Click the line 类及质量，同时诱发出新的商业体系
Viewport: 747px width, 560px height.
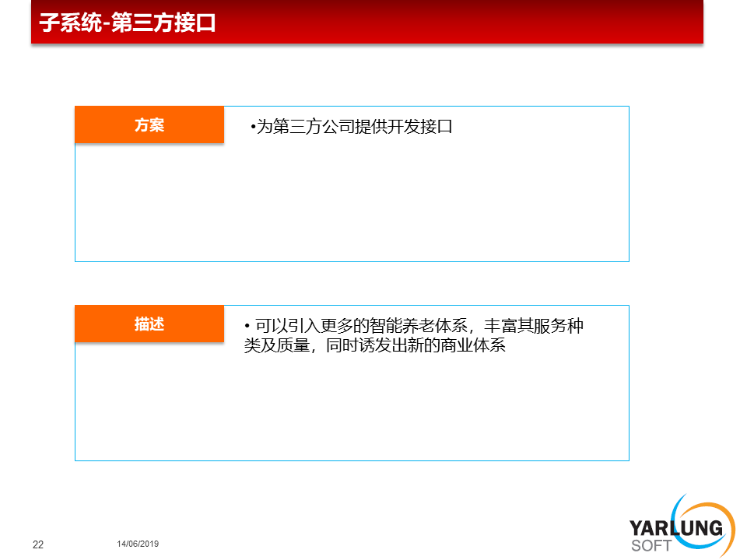(374, 345)
